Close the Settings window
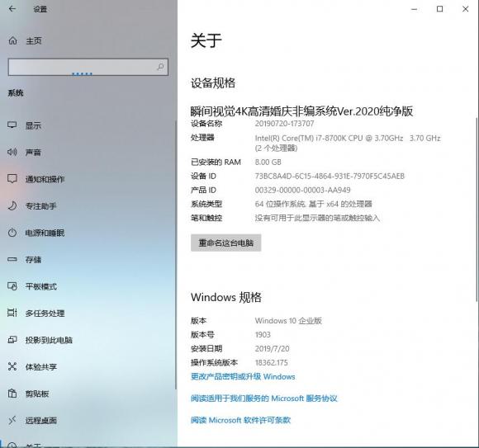This screenshot has width=479, height=448. pos(465,9)
